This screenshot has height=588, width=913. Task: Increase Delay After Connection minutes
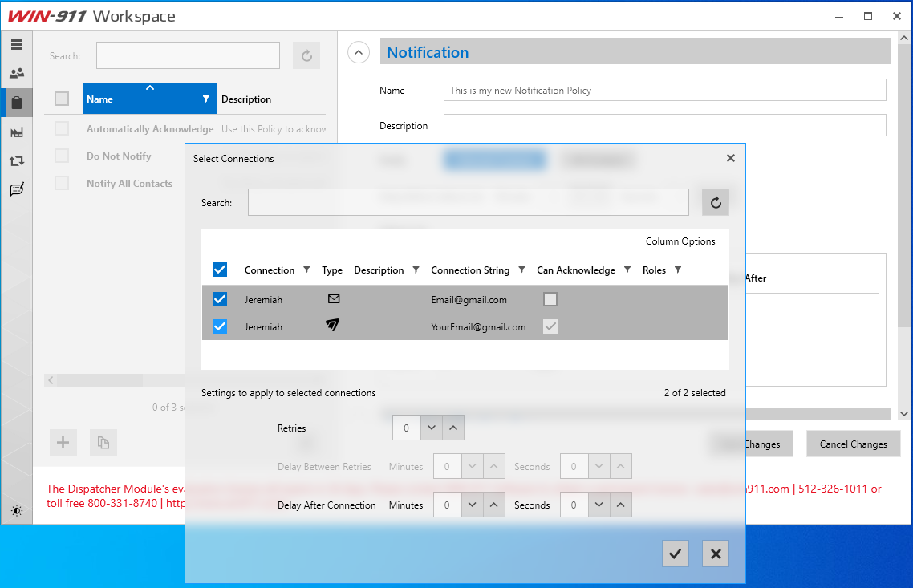pos(493,505)
